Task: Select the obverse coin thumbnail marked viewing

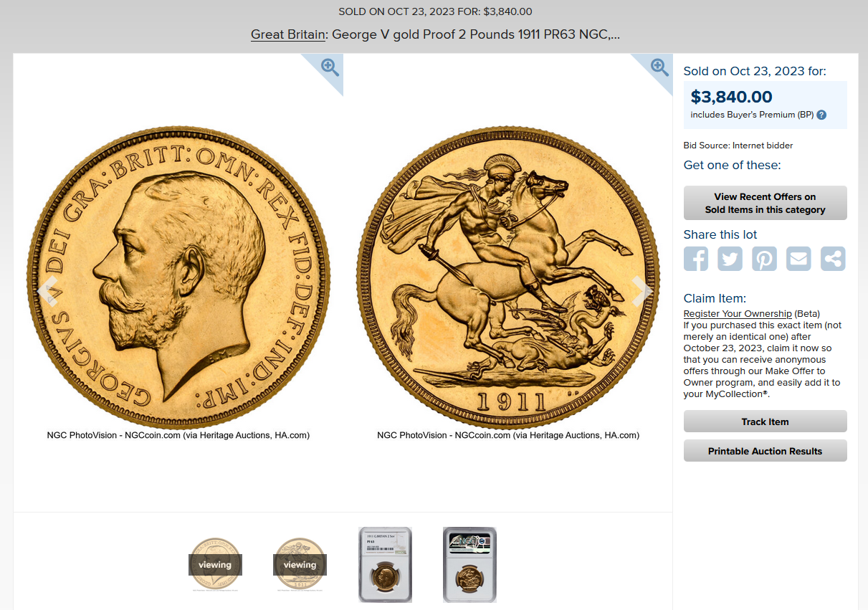Action: click(215, 565)
